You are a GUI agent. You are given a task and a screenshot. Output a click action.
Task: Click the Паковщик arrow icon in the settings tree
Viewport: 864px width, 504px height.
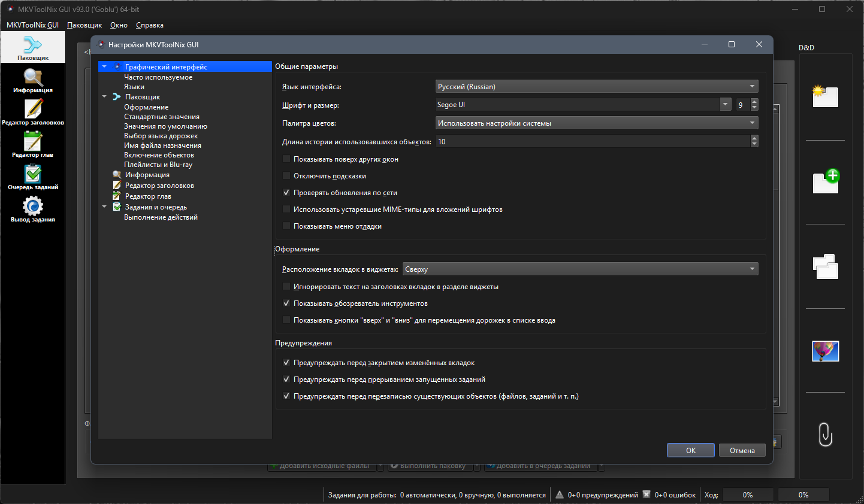point(117,96)
